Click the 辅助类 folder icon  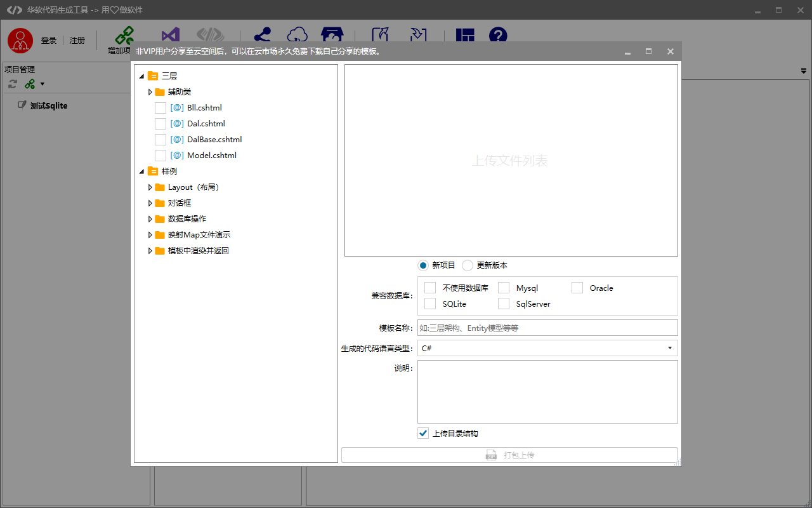click(x=160, y=92)
